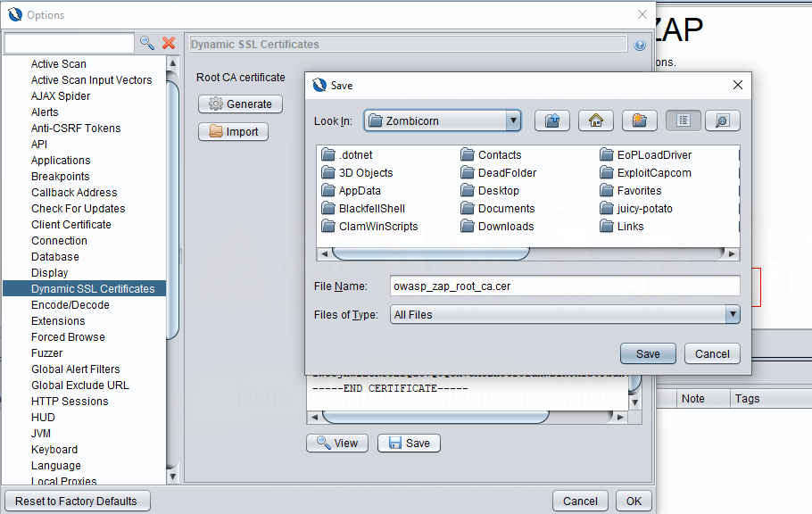The width and height of the screenshot is (812, 514).
Task: Open the Look In folder dropdown
Action: tap(513, 120)
